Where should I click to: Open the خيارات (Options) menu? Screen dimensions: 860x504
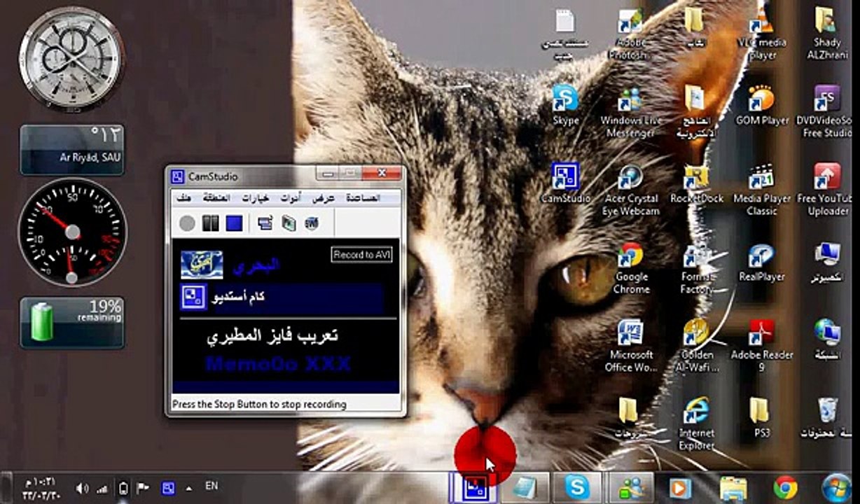[x=255, y=198]
